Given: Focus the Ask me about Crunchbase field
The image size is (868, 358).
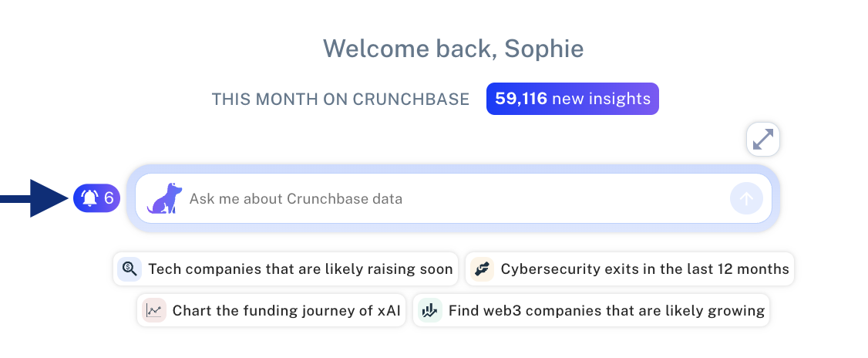Looking at the screenshot, I should point(453,198).
